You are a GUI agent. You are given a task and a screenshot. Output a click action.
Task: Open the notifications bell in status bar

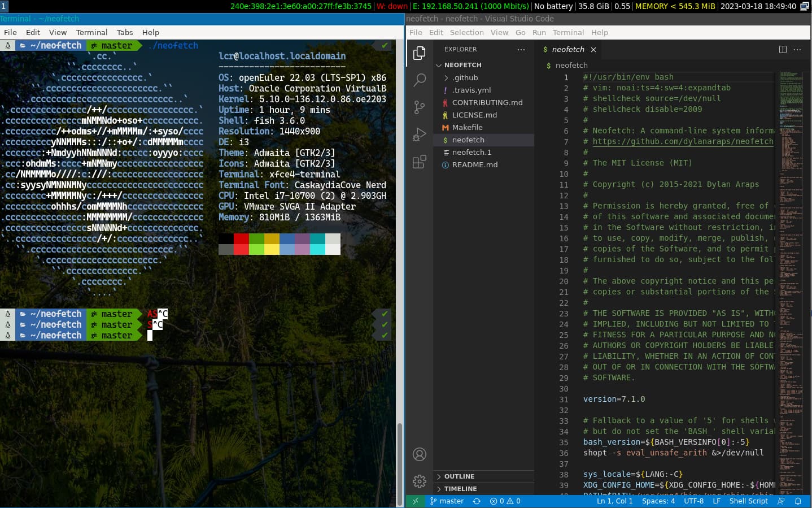click(x=798, y=501)
